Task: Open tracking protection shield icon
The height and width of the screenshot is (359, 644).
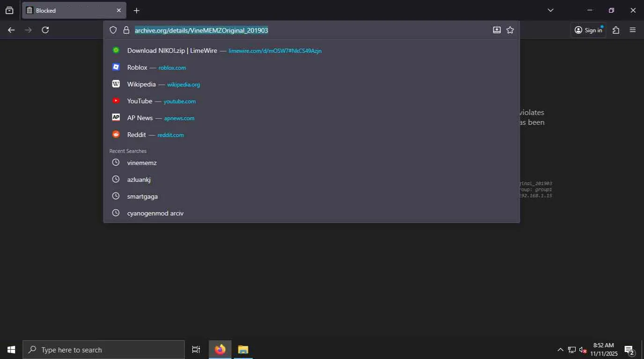Action: 113,30
